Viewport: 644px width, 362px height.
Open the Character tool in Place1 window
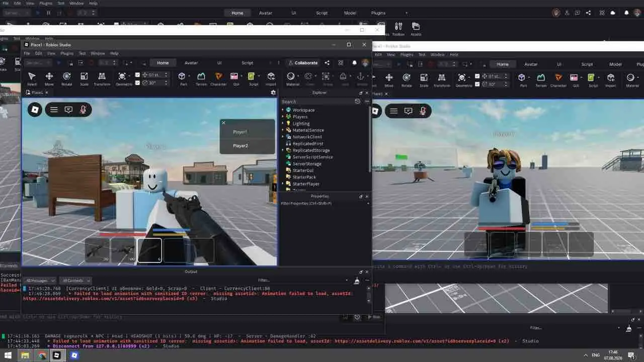click(218, 78)
